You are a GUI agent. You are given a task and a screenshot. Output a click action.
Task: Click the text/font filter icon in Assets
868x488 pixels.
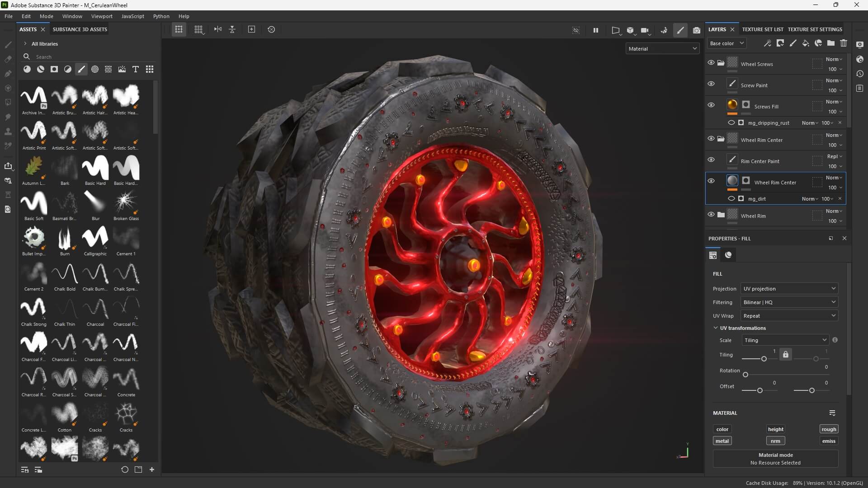pyautogui.click(x=136, y=69)
